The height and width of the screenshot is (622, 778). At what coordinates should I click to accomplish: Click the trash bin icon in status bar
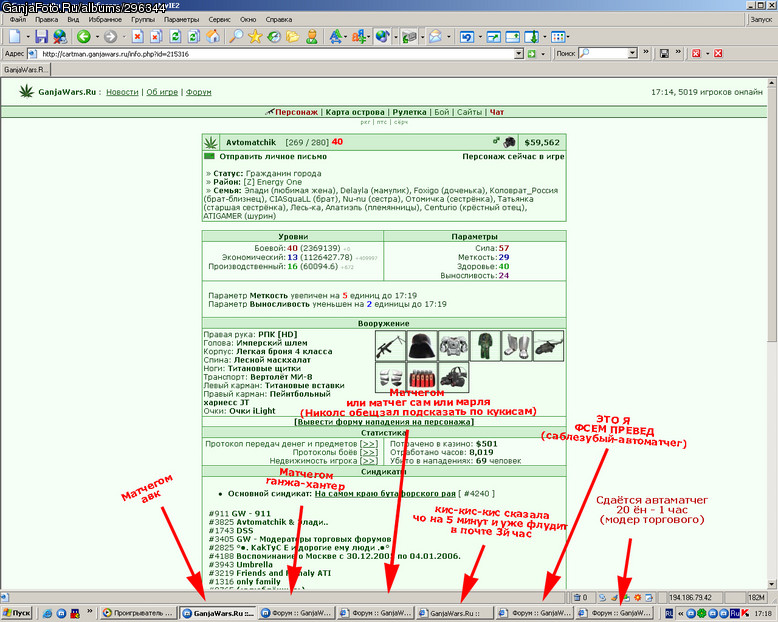click(x=577, y=598)
